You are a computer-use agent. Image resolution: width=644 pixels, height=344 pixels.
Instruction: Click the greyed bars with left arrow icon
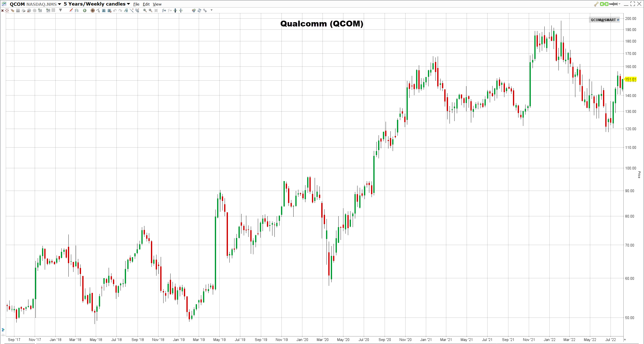pyautogui.click(x=170, y=10)
